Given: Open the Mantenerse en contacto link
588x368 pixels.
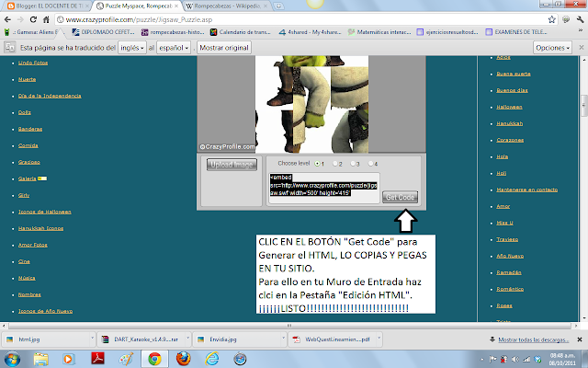Looking at the screenshot, I should pyautogui.click(x=526, y=190).
